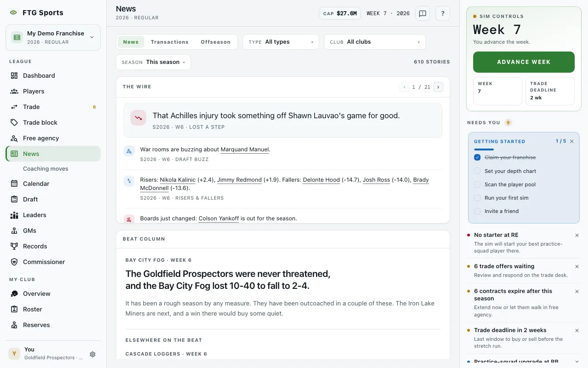View the Leaders page

[x=53, y=215]
